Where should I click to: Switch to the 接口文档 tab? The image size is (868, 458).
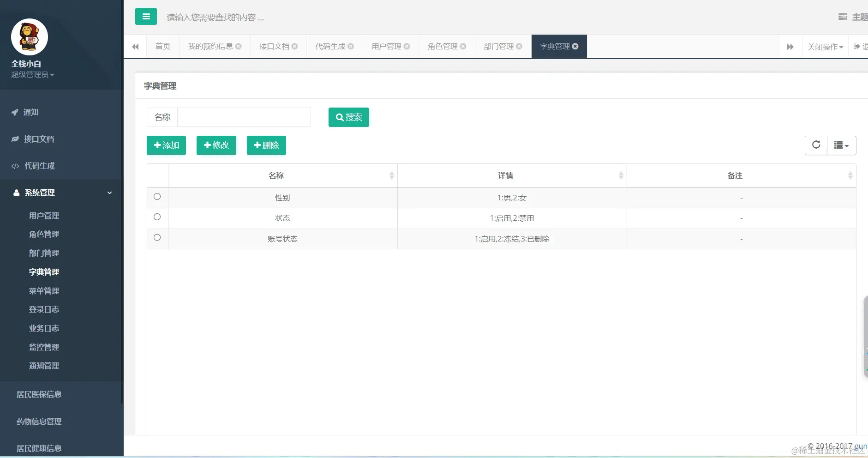274,46
